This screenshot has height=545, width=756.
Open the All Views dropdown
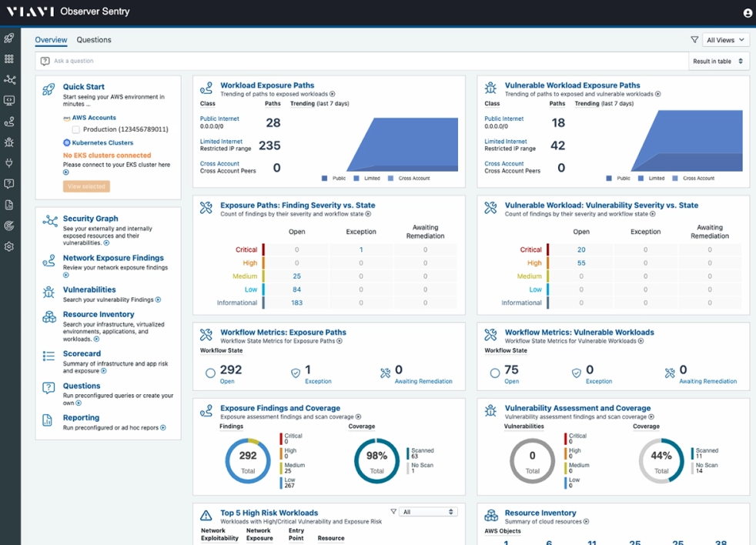pyautogui.click(x=725, y=40)
